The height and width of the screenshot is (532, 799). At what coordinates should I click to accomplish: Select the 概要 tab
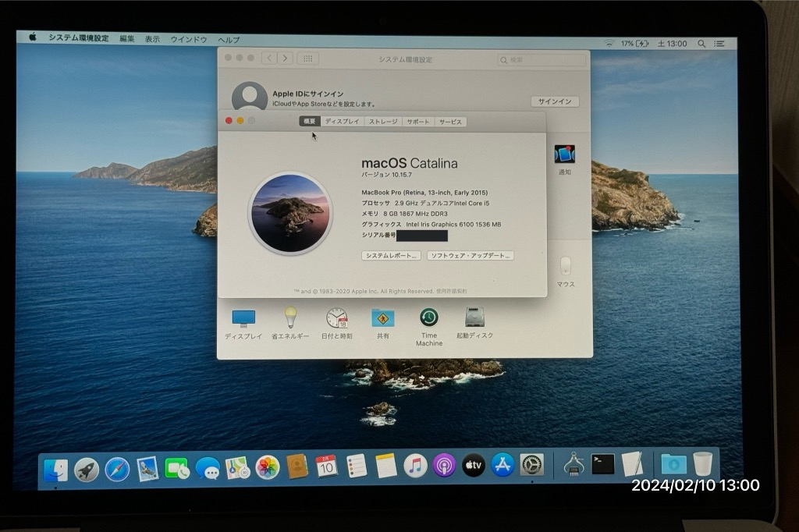(309, 121)
